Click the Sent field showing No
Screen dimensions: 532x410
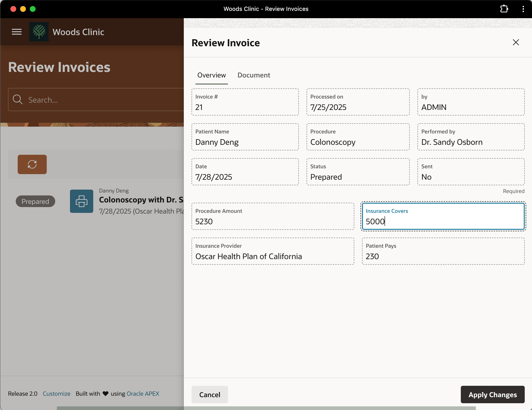point(471,172)
